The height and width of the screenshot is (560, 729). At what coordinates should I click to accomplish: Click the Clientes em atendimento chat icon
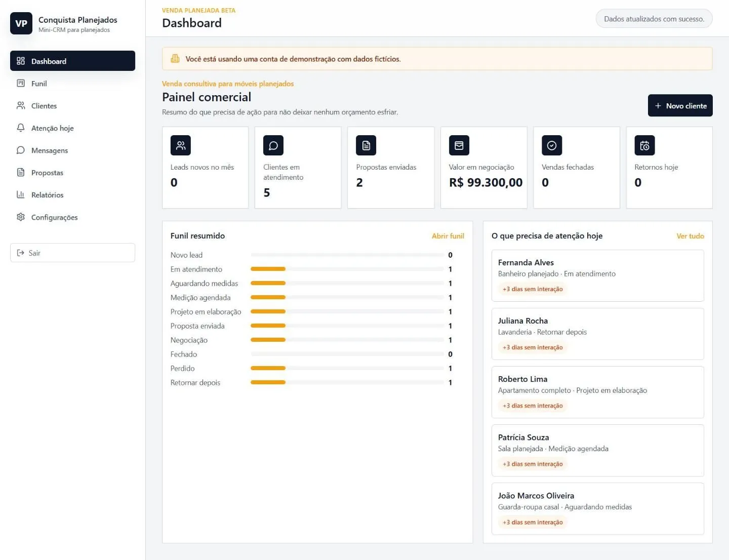(x=273, y=145)
